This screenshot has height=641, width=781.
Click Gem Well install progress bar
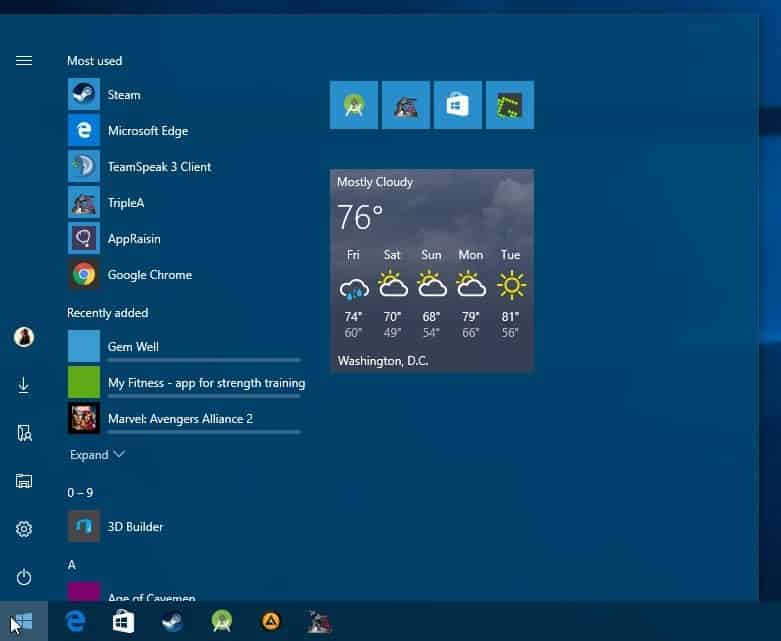point(204,360)
